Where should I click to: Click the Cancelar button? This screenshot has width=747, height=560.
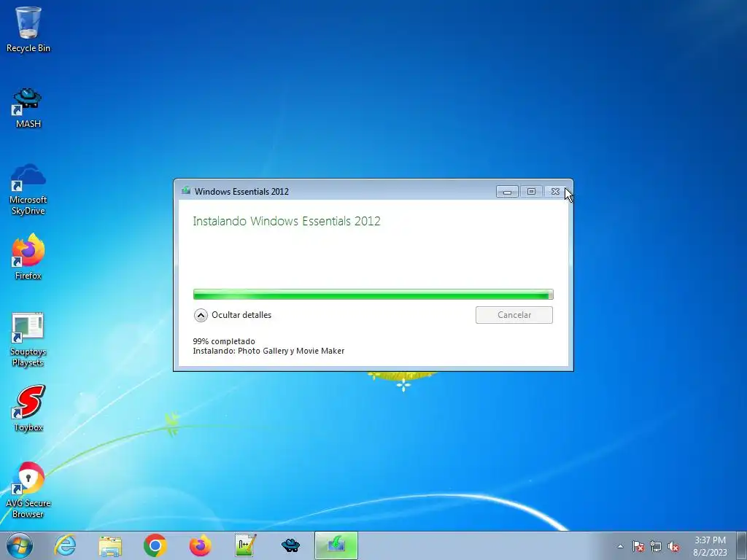[x=514, y=315]
